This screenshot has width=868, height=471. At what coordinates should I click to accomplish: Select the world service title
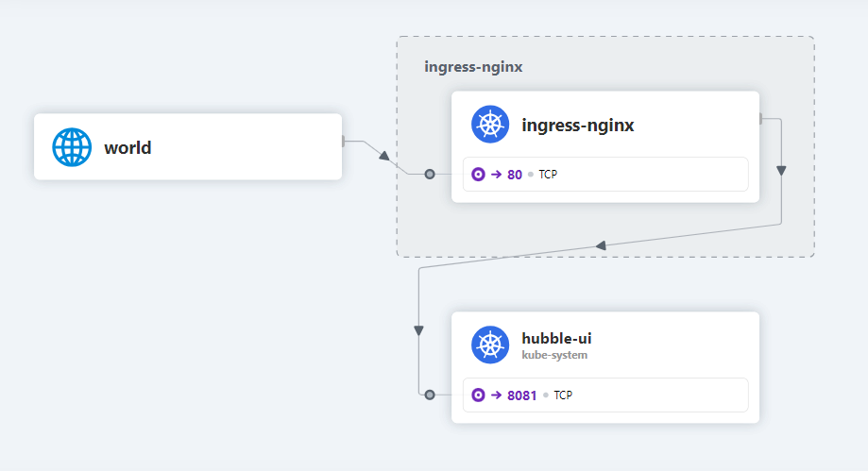point(128,147)
